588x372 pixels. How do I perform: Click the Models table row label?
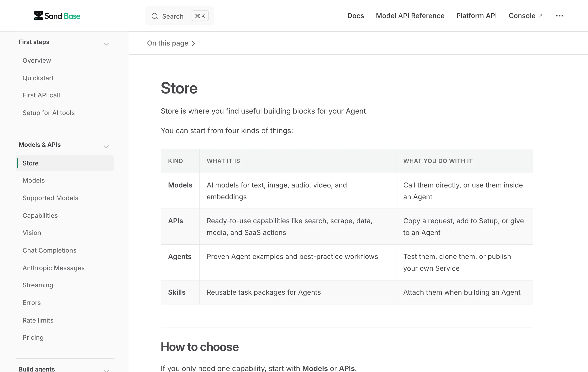[180, 185]
